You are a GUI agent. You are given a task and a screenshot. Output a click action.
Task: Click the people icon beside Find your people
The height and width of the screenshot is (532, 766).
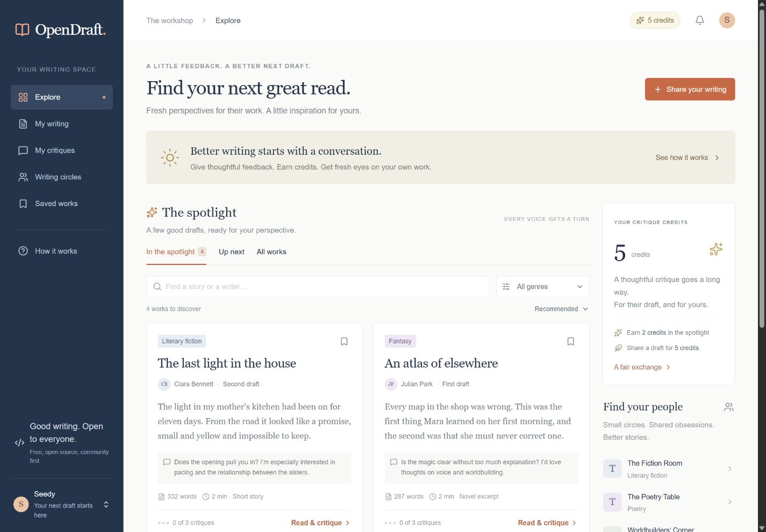point(728,407)
